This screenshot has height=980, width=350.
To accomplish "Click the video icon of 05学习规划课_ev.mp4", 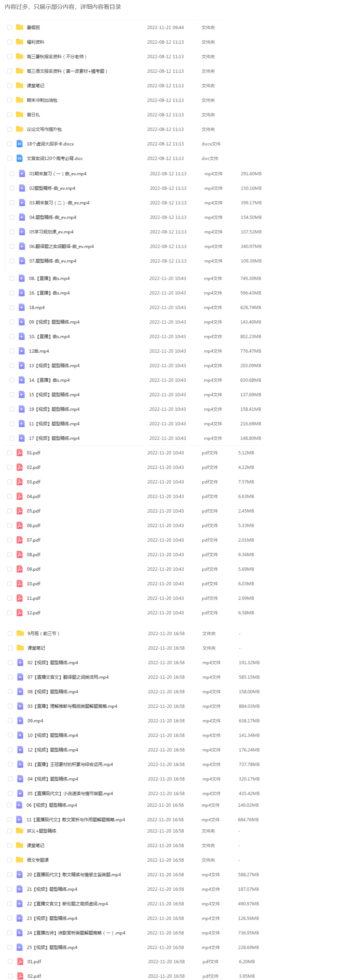I will point(22,232).
